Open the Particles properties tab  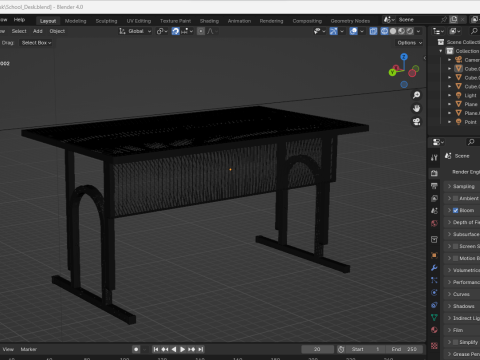434,280
